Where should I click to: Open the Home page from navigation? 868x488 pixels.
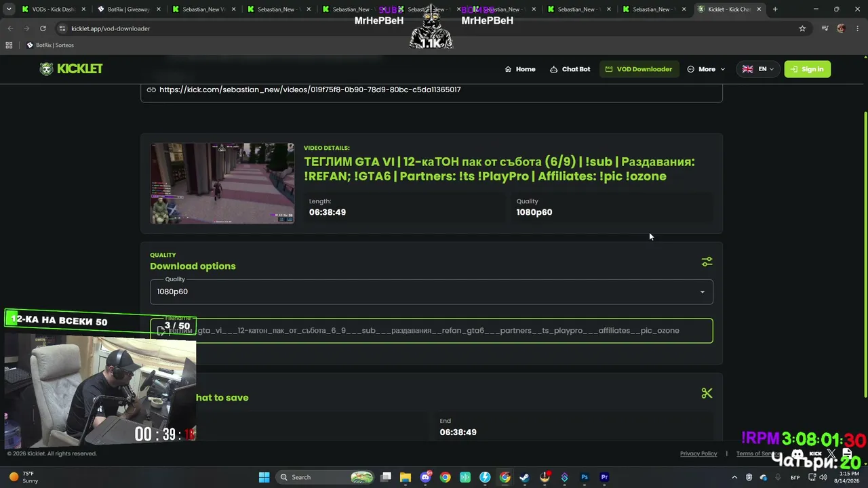click(x=520, y=69)
